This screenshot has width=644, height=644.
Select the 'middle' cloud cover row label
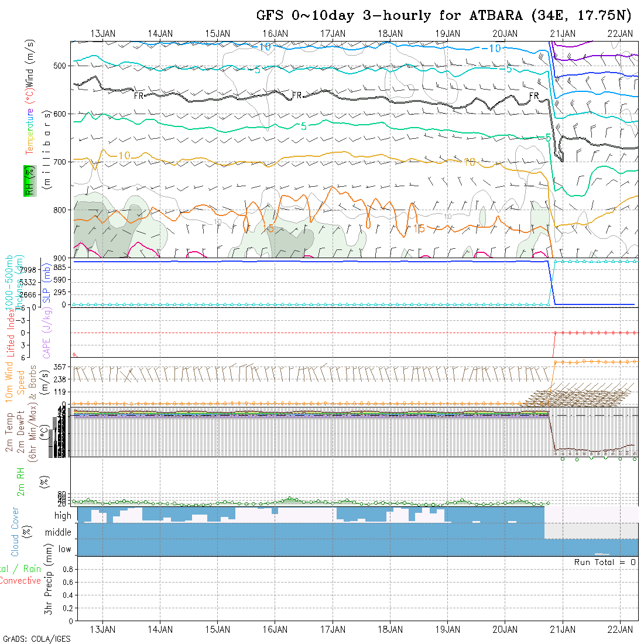pyautogui.click(x=59, y=533)
